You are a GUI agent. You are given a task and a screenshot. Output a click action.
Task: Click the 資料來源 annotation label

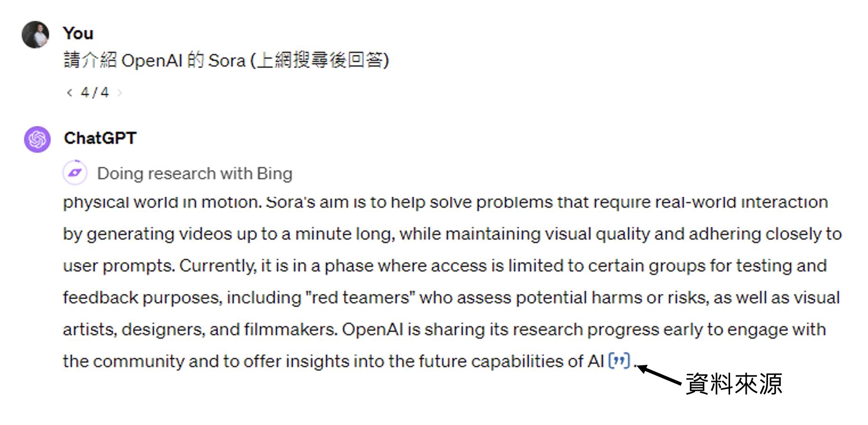coord(733,383)
